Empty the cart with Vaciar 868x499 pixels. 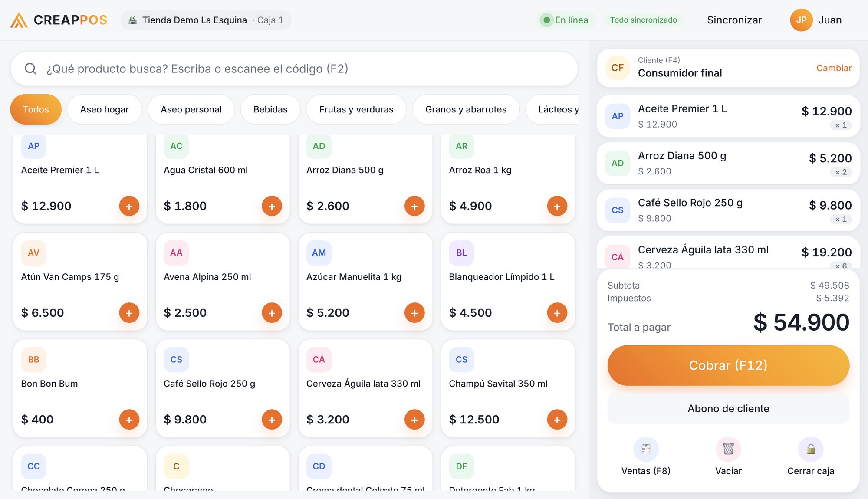click(x=728, y=457)
